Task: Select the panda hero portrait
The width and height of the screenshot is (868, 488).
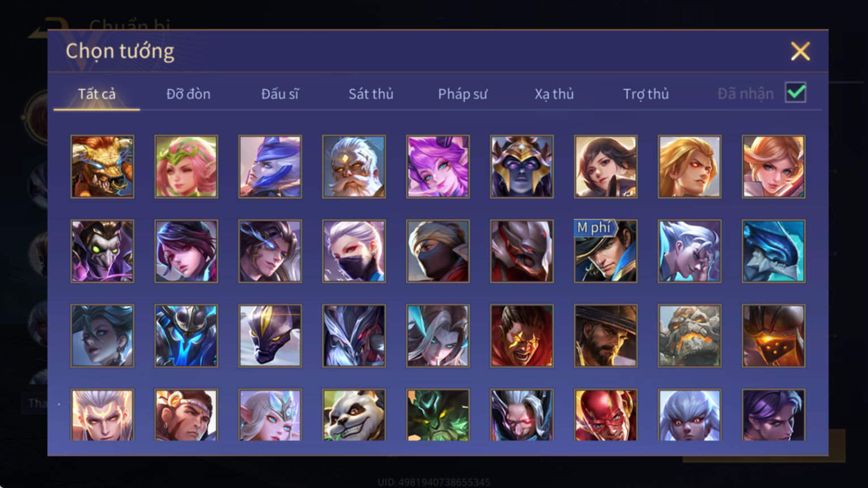Action: tap(354, 415)
